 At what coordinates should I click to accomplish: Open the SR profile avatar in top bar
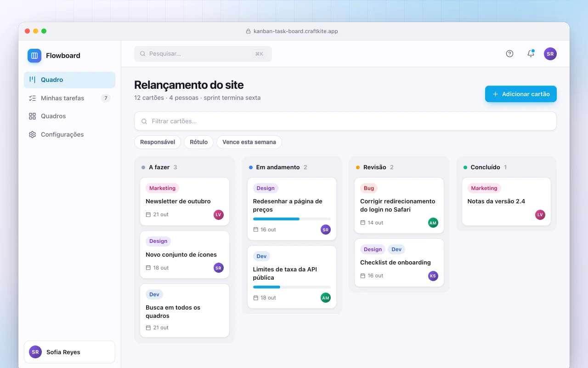point(550,54)
